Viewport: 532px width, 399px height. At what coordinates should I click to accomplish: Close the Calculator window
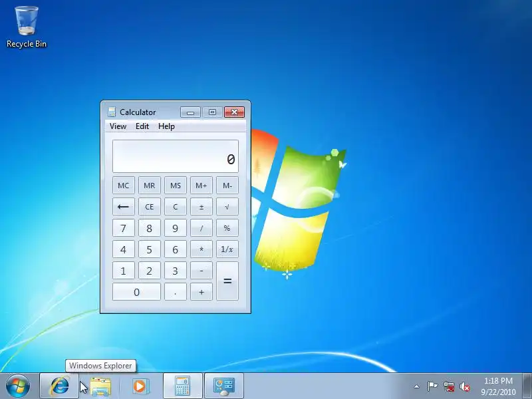click(234, 112)
